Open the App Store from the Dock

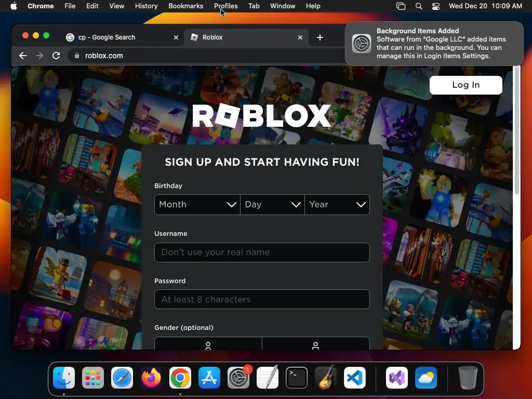tap(209, 378)
